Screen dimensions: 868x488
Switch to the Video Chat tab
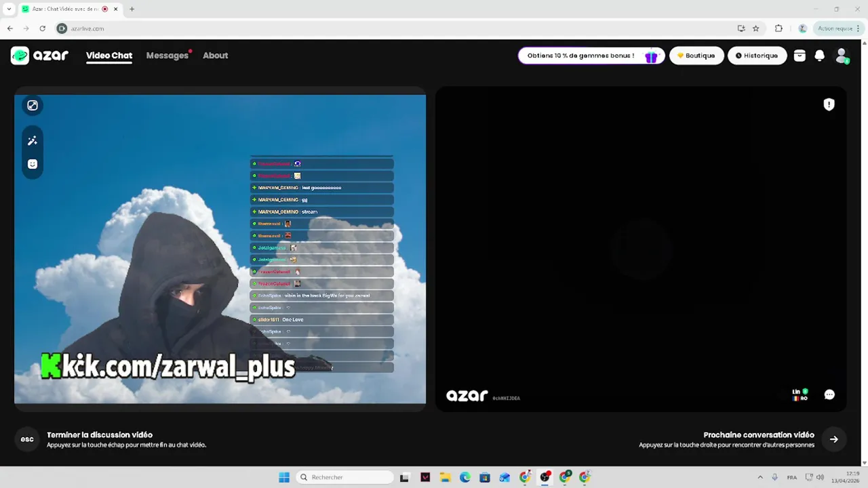pyautogui.click(x=109, y=56)
